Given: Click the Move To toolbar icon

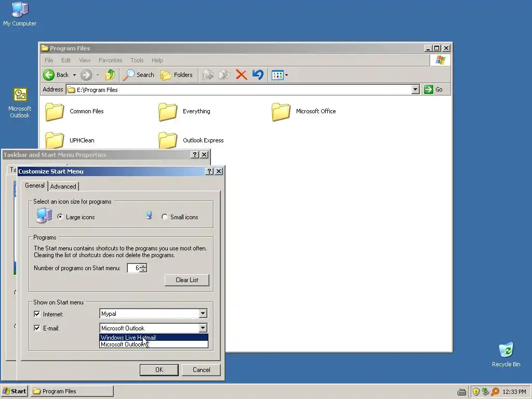Looking at the screenshot, I should [208, 75].
